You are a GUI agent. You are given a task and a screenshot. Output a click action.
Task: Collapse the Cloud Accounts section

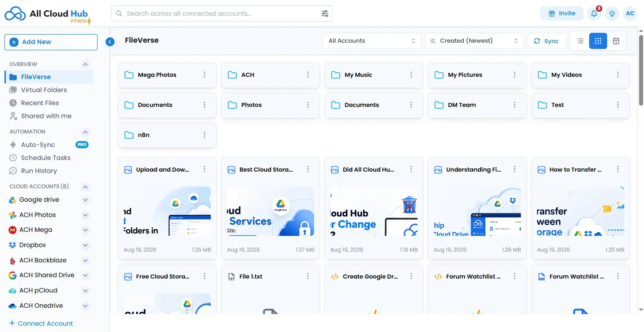pyautogui.click(x=85, y=186)
